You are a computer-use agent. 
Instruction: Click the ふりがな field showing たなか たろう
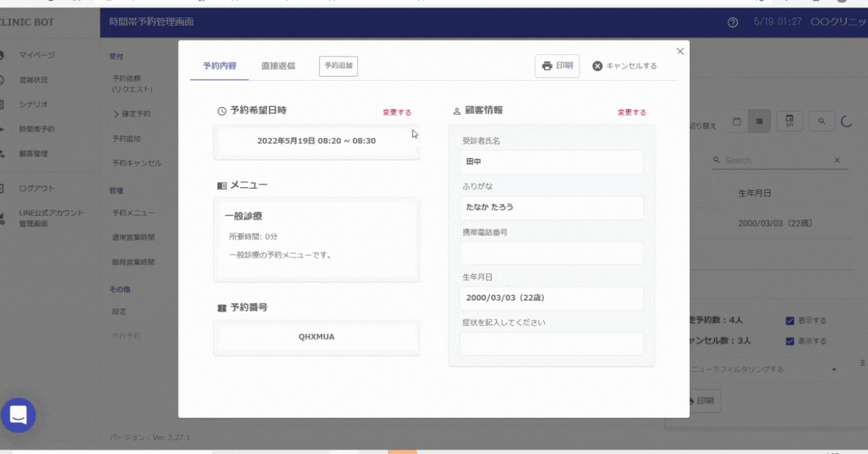tap(552, 207)
